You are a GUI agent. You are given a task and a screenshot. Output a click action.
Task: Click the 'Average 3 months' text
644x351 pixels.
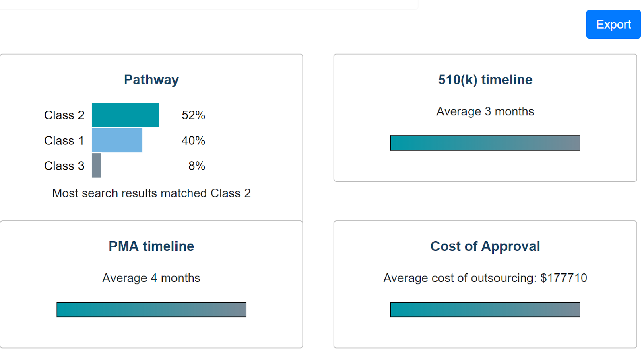coord(485,111)
